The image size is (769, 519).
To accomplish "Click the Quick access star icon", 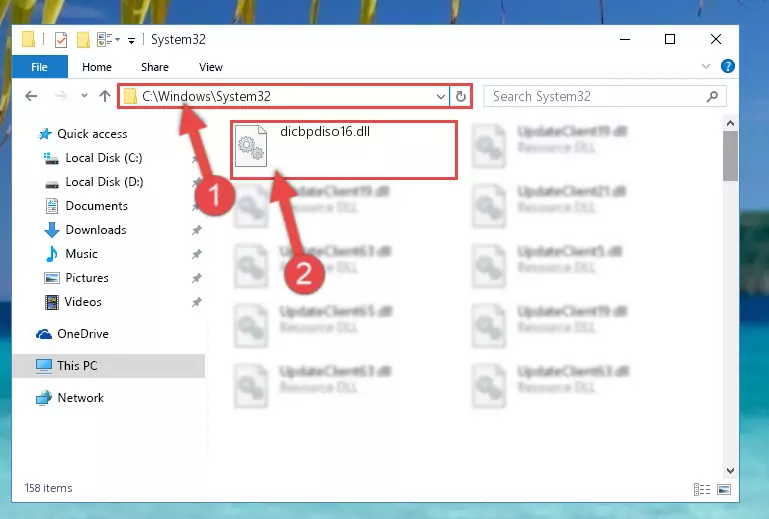I will coord(45,134).
